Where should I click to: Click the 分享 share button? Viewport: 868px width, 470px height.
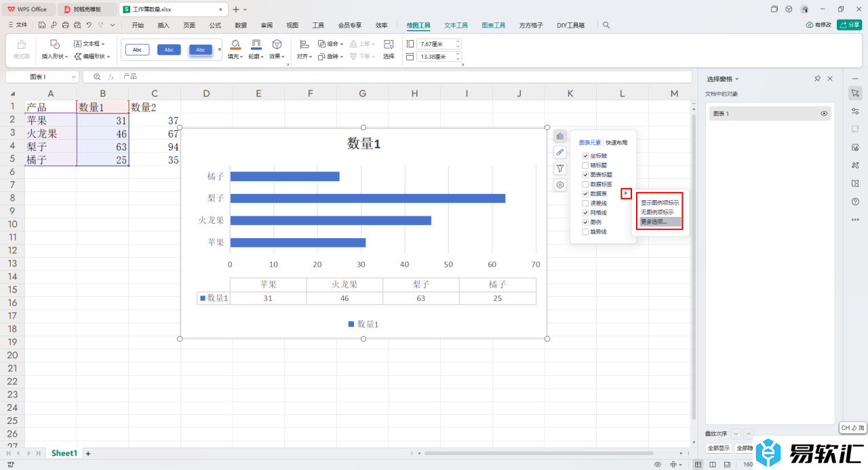click(x=850, y=25)
